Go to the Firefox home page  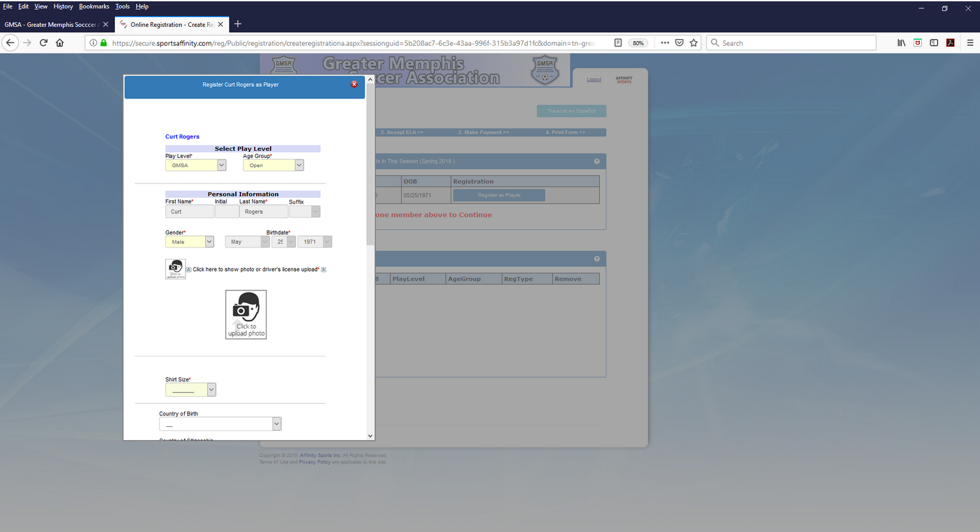(x=59, y=43)
